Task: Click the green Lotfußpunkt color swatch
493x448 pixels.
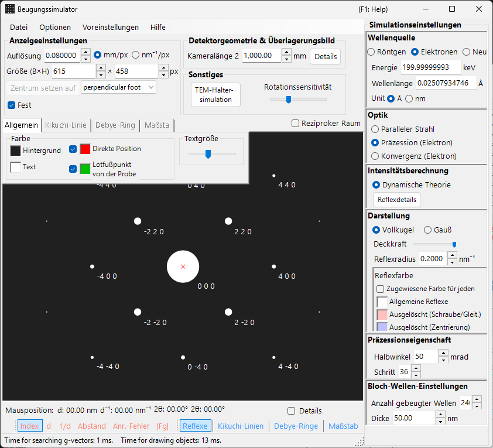Action: coord(85,169)
